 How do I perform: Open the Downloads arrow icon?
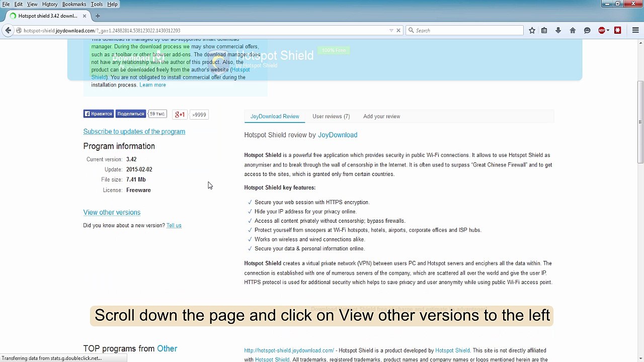pos(558,31)
